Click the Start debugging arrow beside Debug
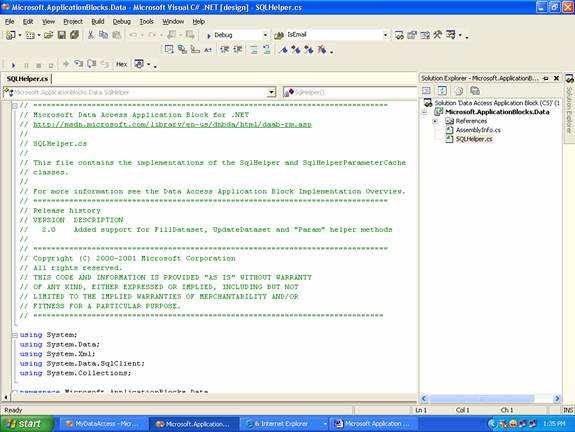 point(209,35)
